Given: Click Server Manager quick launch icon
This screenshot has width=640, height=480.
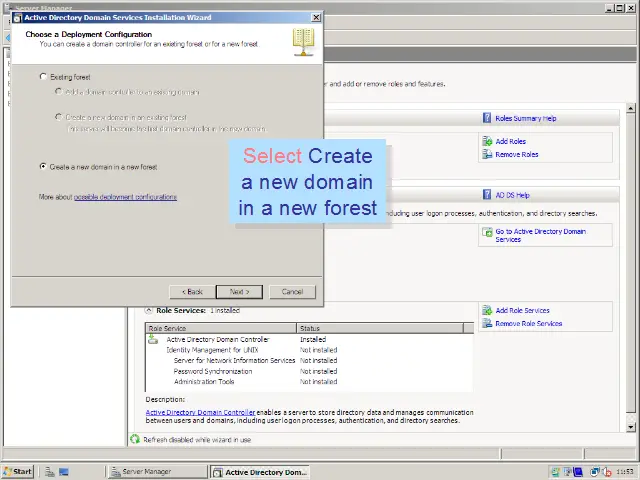Looking at the screenshot, I should coord(50,472).
